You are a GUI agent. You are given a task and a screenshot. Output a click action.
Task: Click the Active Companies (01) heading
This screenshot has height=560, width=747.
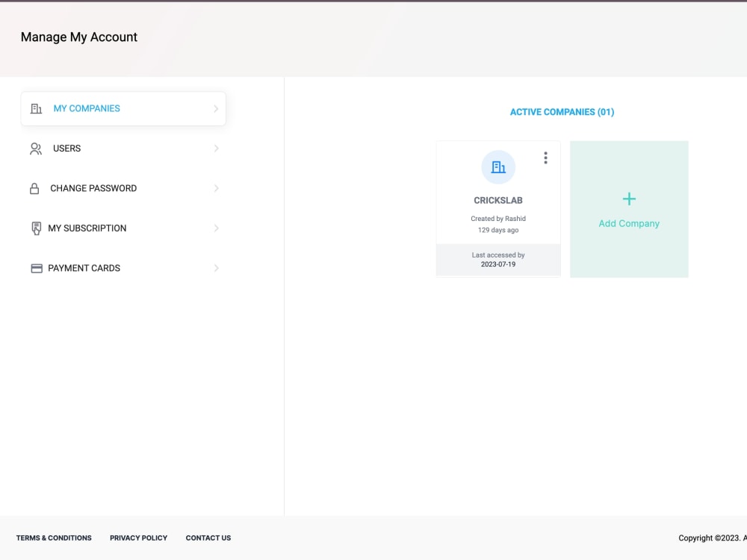(562, 113)
